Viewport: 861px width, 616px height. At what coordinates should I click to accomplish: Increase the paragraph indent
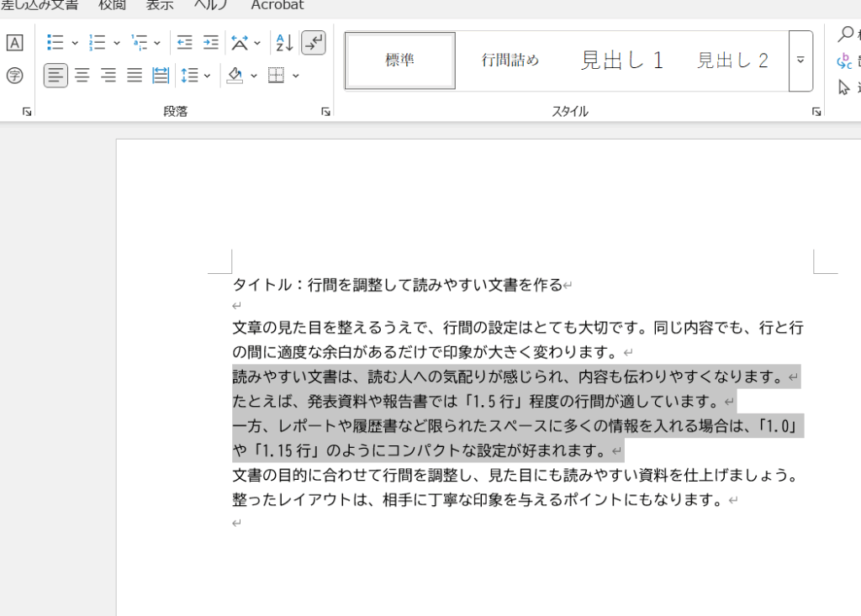coord(210,42)
